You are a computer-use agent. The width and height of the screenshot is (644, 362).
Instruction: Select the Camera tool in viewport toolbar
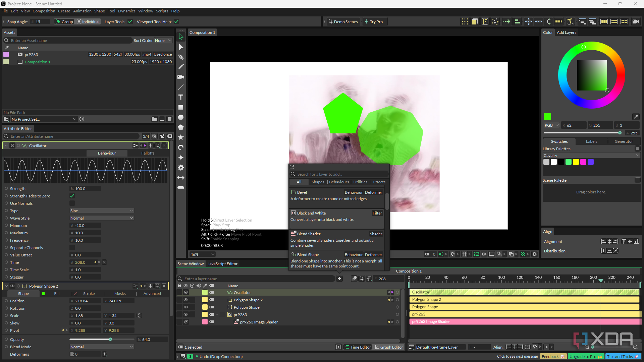(x=181, y=77)
